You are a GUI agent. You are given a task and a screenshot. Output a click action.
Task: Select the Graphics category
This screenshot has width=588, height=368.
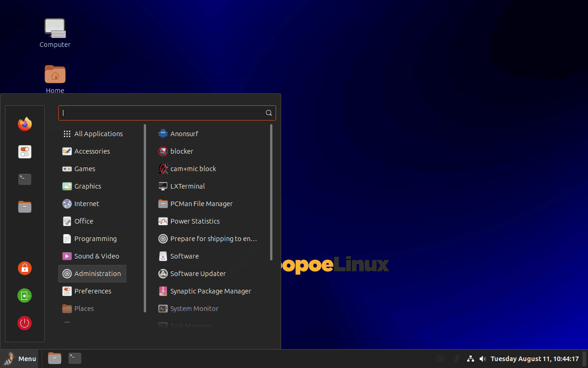(x=92, y=186)
